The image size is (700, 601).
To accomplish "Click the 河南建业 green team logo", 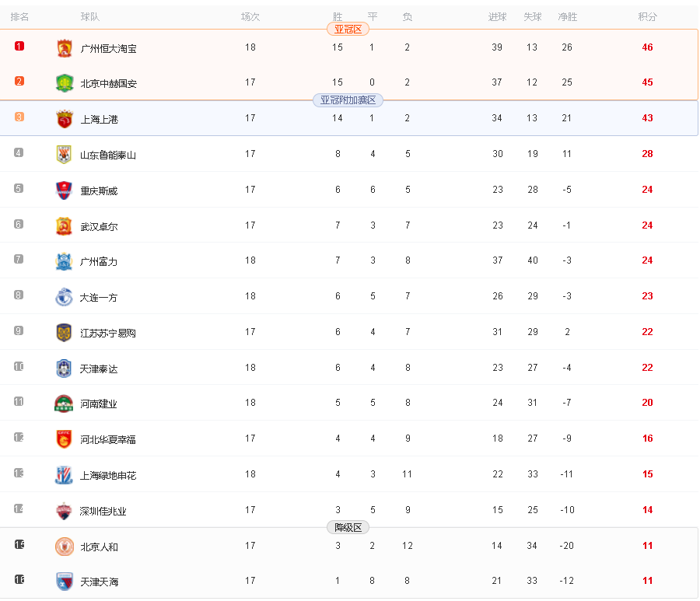I will 64,404.
